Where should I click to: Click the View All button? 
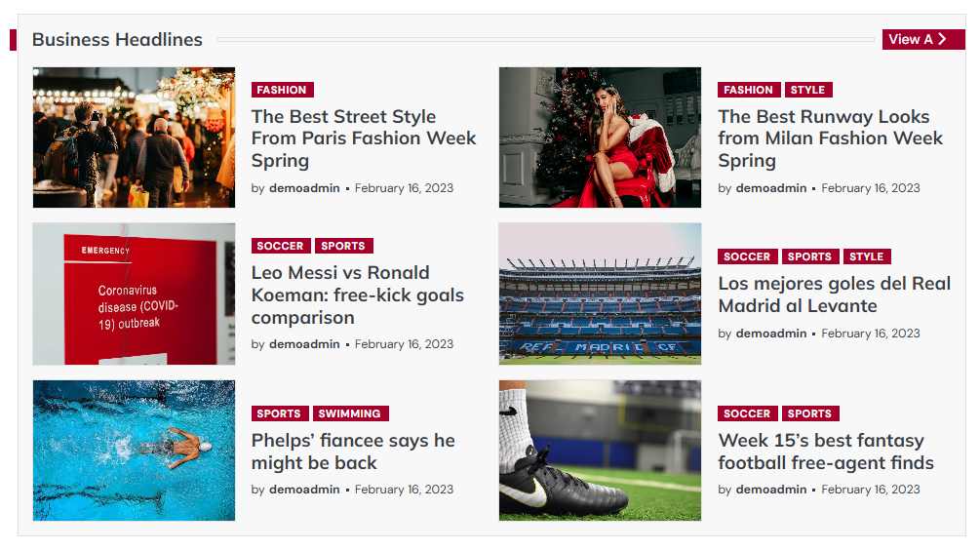point(922,39)
